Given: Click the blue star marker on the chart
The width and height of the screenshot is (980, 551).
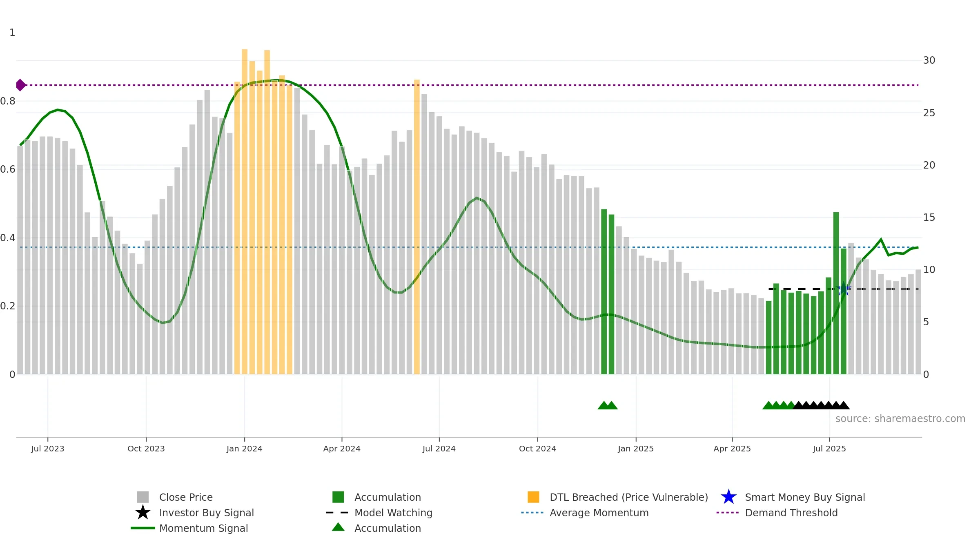Looking at the screenshot, I should click(x=844, y=289).
